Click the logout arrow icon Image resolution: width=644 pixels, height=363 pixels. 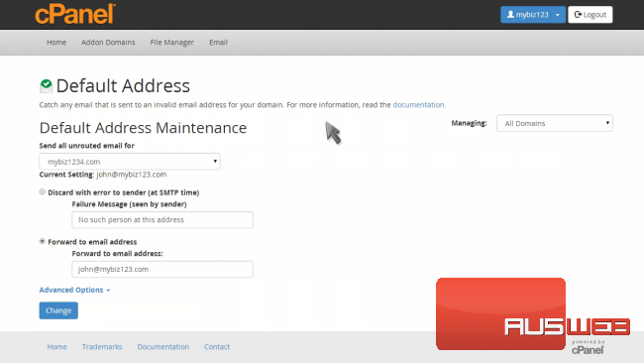(578, 15)
